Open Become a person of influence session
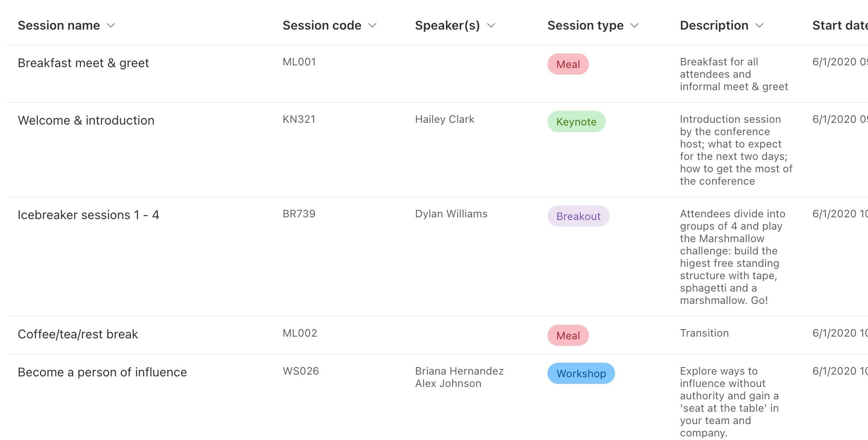The height and width of the screenshot is (440, 868). click(x=102, y=372)
